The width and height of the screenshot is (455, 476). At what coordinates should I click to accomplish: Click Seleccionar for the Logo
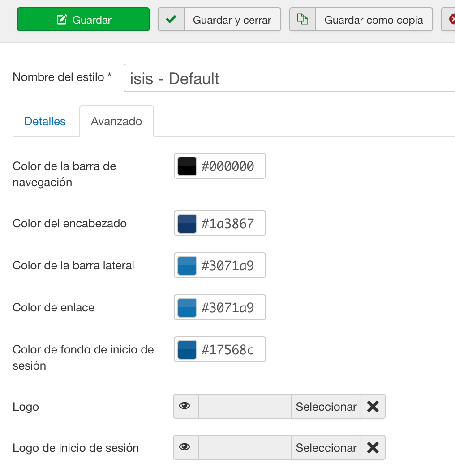(326, 406)
